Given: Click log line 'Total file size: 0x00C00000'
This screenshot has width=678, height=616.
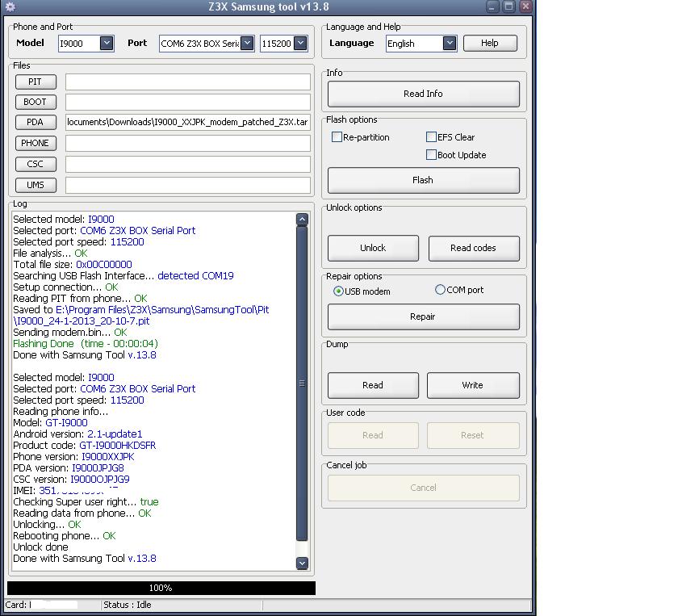Looking at the screenshot, I should (x=73, y=265).
